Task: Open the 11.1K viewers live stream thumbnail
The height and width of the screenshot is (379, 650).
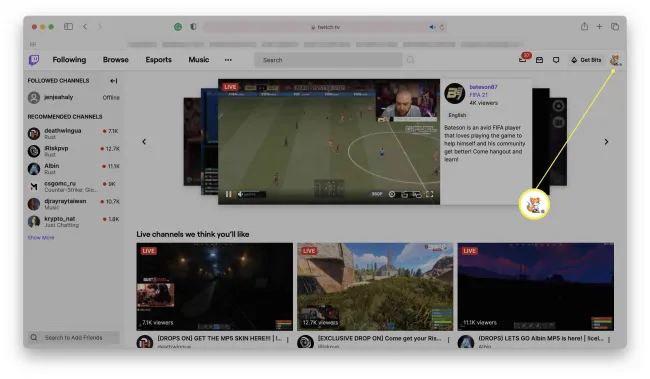Action: coord(536,287)
